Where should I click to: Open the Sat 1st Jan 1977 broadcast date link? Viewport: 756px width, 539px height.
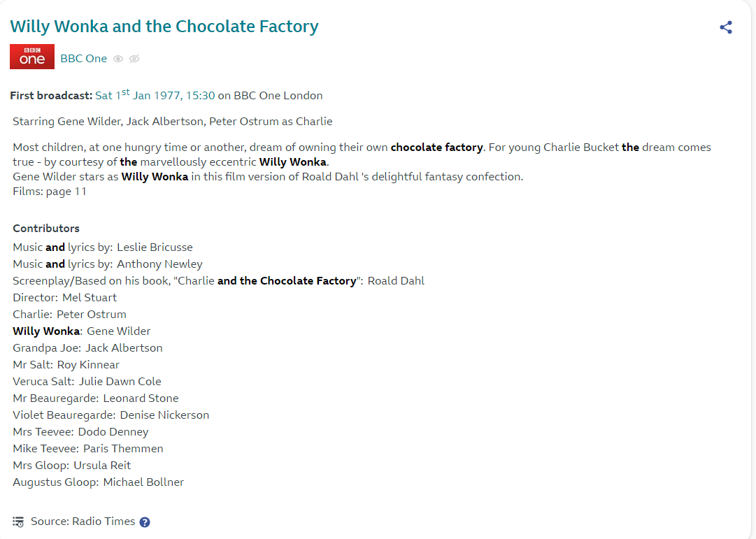[155, 96]
